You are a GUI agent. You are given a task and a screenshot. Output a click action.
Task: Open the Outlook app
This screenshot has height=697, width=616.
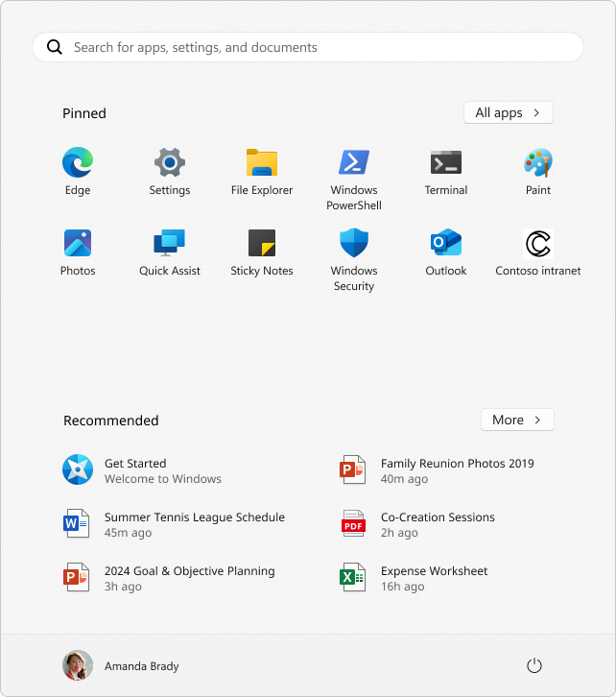tap(446, 244)
